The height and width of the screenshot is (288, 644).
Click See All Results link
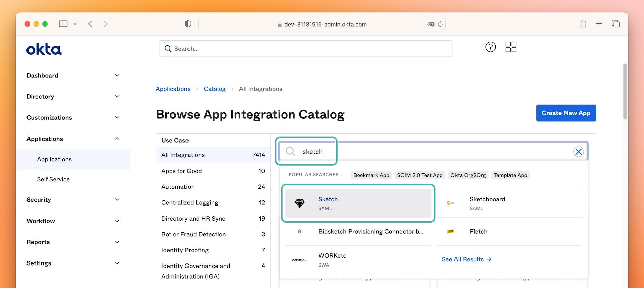(x=467, y=259)
